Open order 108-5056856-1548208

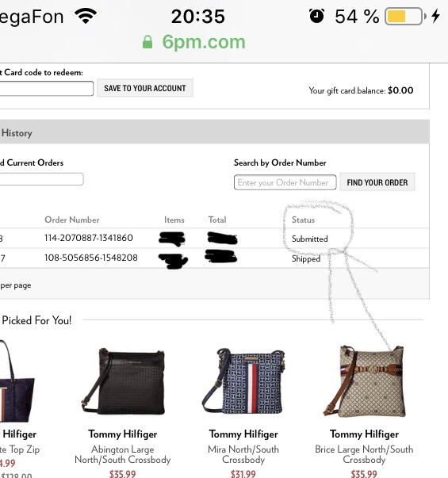point(91,258)
